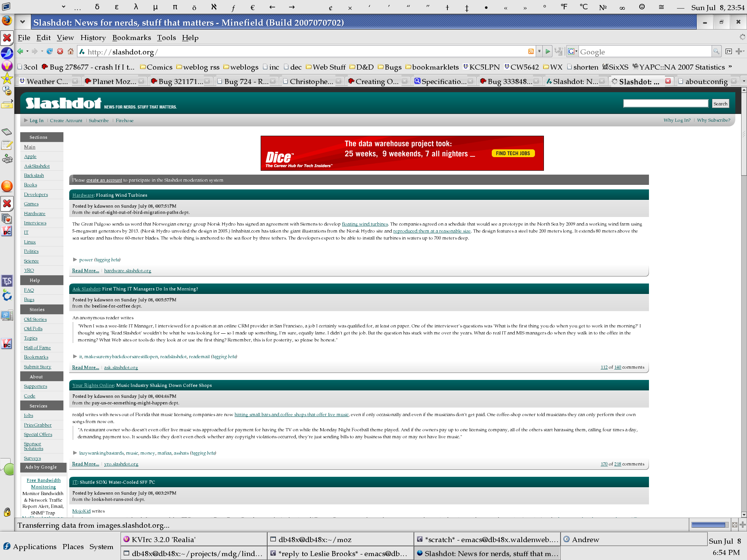Open the URL bar history dropdown
Viewport: 747px width, 560px height.
point(539,51)
